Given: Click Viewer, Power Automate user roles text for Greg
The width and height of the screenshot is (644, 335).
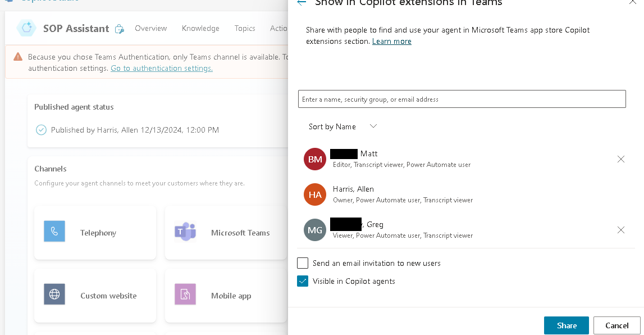Looking at the screenshot, I should pyautogui.click(x=403, y=236).
